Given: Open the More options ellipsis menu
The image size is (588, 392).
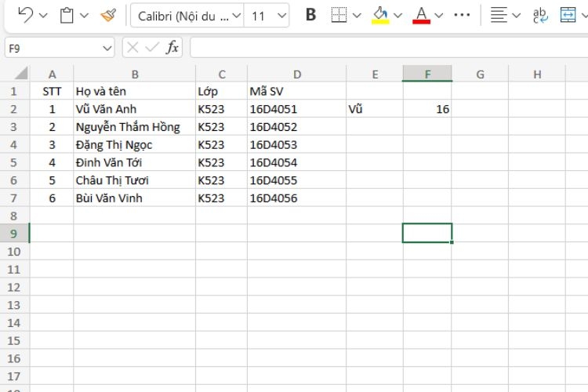Looking at the screenshot, I should (462, 15).
